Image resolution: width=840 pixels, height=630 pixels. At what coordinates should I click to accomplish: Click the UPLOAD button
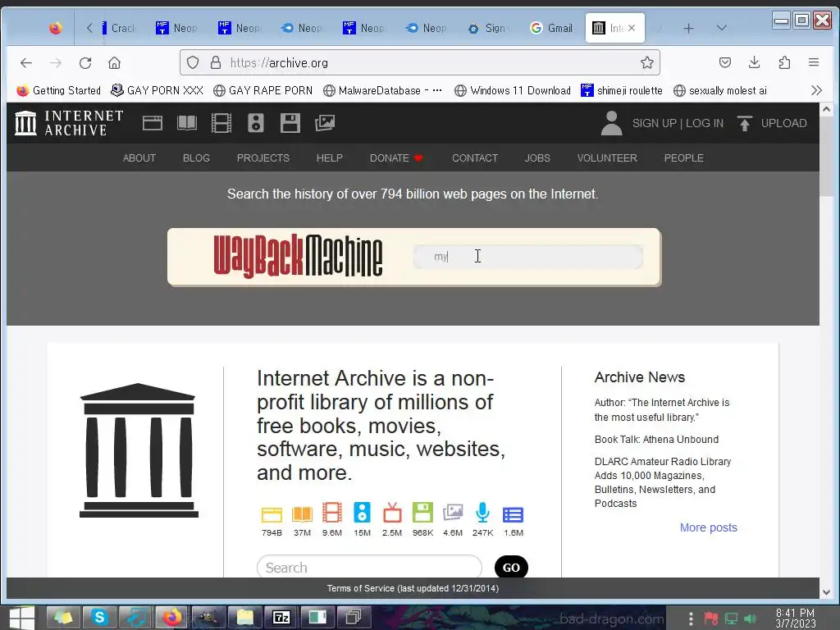pyautogui.click(x=773, y=123)
